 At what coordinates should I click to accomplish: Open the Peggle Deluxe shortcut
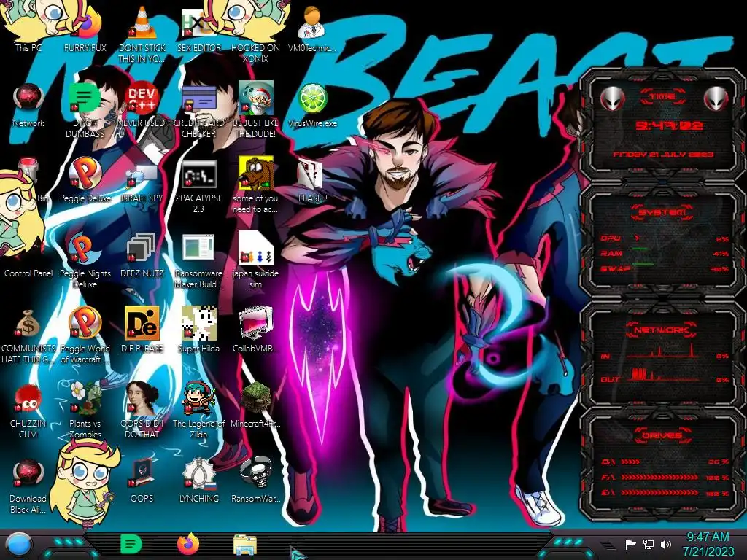pos(85,180)
